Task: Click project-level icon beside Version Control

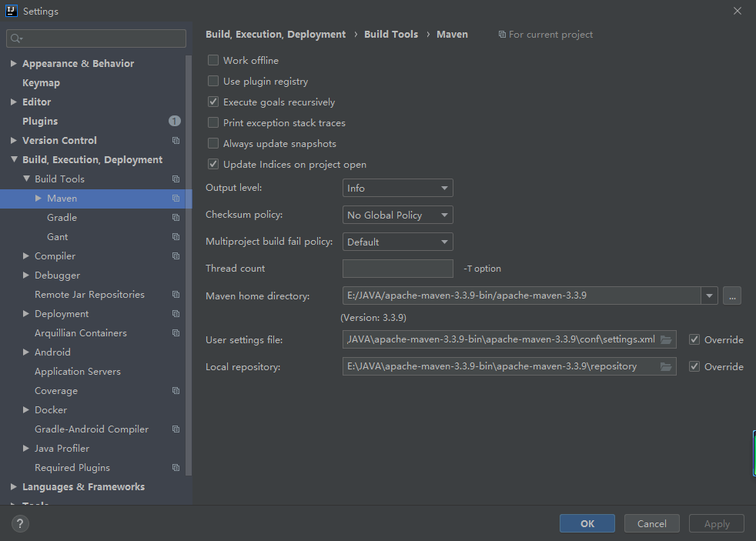Action: pos(176,140)
